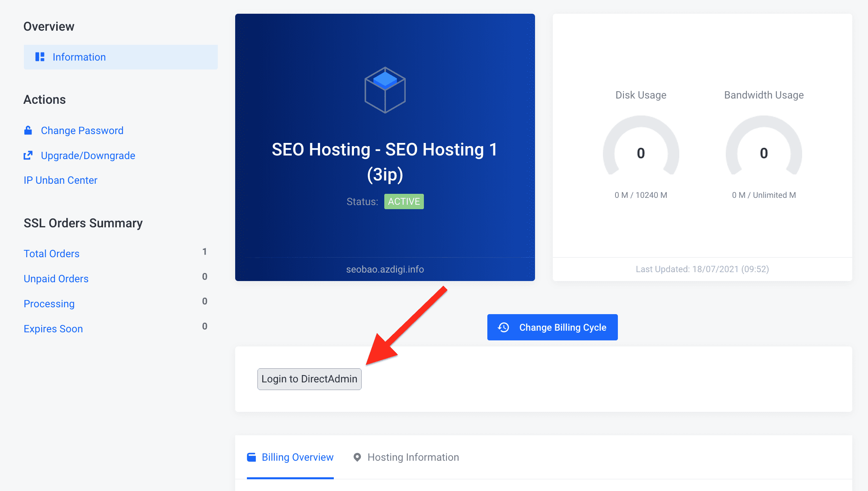868x491 pixels.
Task: Open the Change Password link
Action: [x=82, y=130]
